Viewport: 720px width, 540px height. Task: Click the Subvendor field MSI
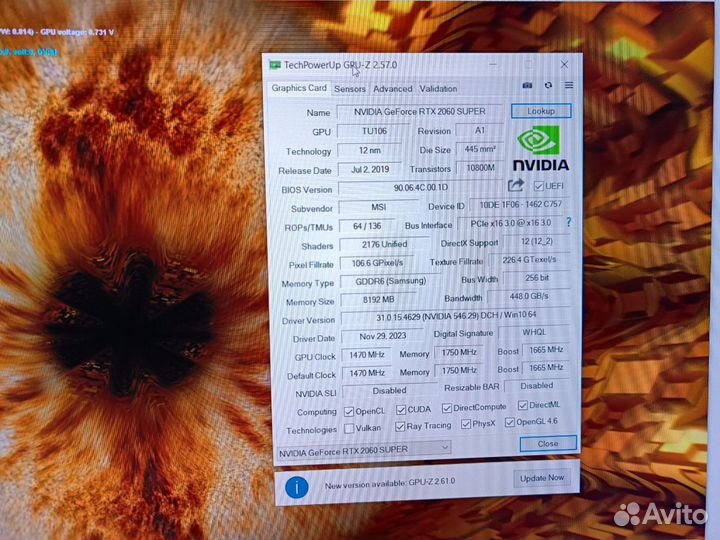click(378, 207)
